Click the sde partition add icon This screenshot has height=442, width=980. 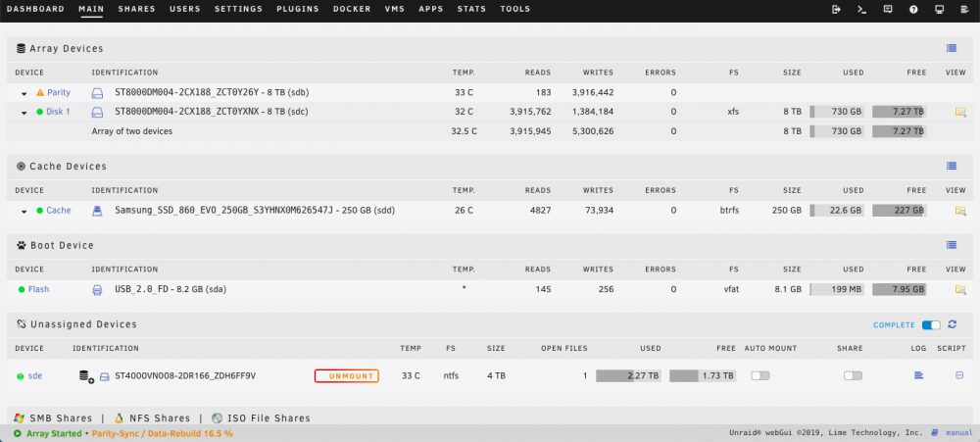(x=86, y=375)
